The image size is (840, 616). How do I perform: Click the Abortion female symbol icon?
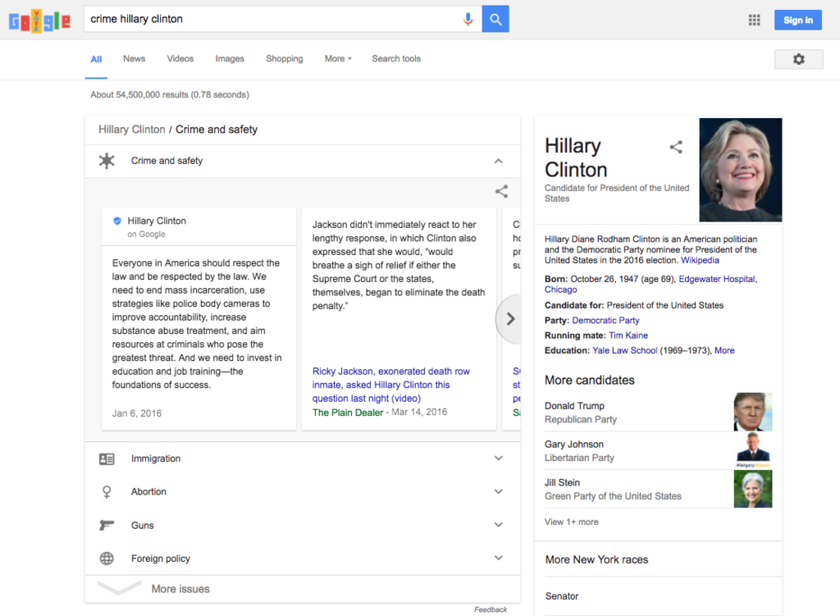107,491
